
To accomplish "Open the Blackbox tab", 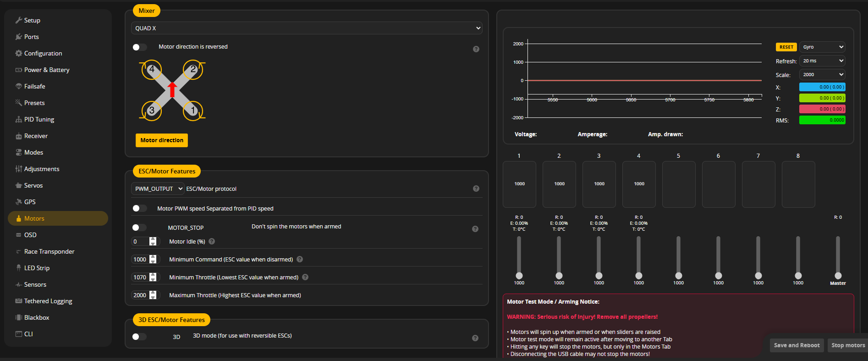I will pyautogui.click(x=37, y=317).
